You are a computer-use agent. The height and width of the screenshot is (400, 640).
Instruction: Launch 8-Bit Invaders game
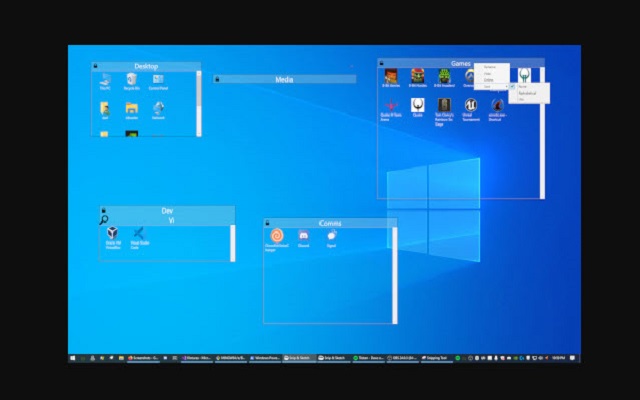click(444, 78)
